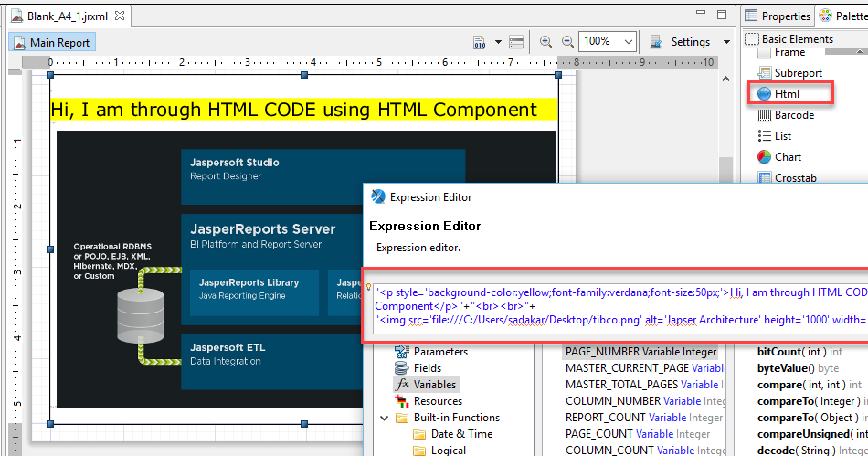Click the bottom-center resize handle of element
Screen dimensions: 868x456
point(304,424)
